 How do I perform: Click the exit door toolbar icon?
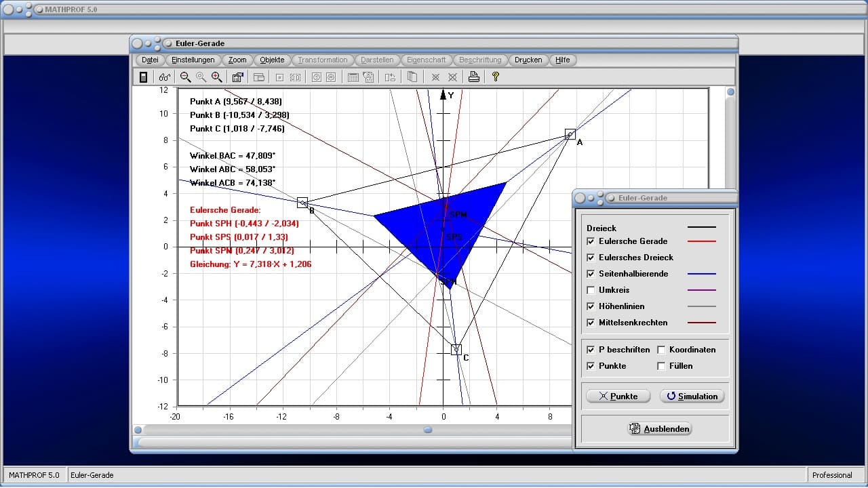coord(143,77)
